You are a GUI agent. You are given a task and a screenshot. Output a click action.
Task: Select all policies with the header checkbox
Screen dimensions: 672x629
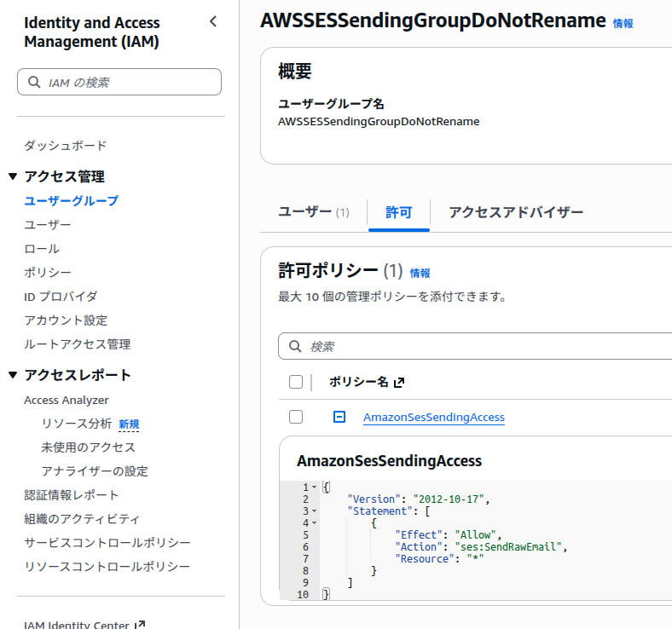(296, 382)
